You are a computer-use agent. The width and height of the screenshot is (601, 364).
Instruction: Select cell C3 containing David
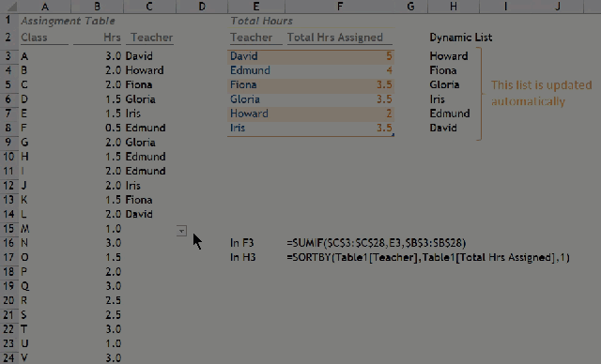tap(139, 56)
